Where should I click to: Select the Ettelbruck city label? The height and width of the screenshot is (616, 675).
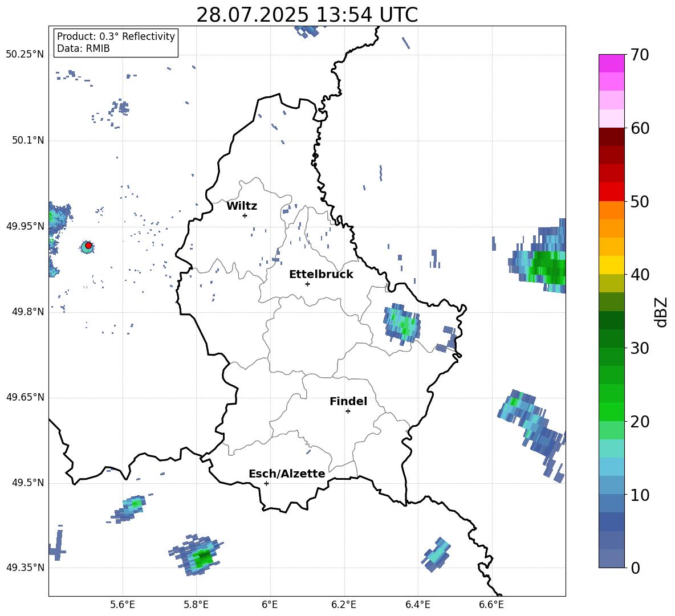[x=321, y=275]
